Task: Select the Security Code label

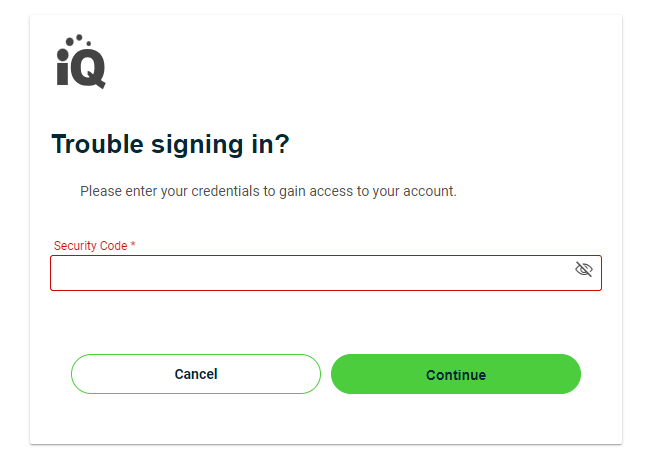Action: tap(91, 246)
